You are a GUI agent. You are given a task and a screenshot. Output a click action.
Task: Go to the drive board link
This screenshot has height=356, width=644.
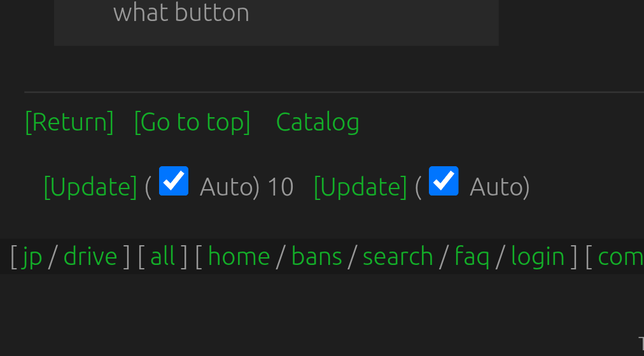coord(90,257)
